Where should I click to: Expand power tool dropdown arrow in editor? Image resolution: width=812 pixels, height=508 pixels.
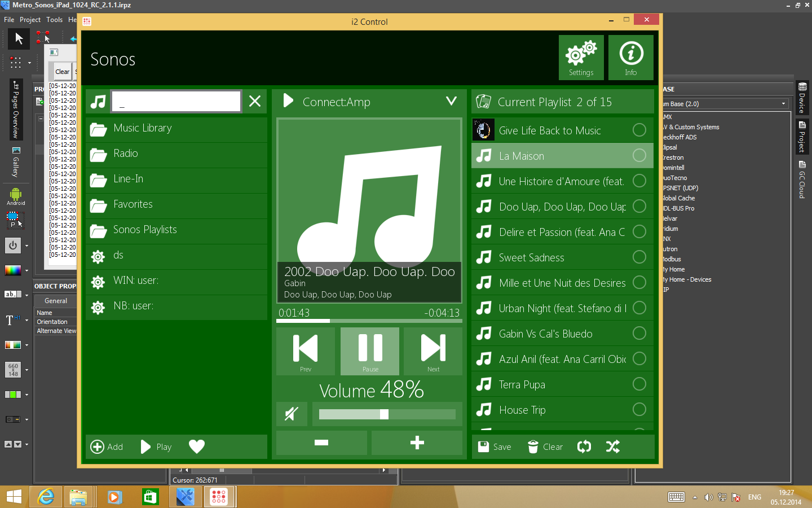point(27,246)
